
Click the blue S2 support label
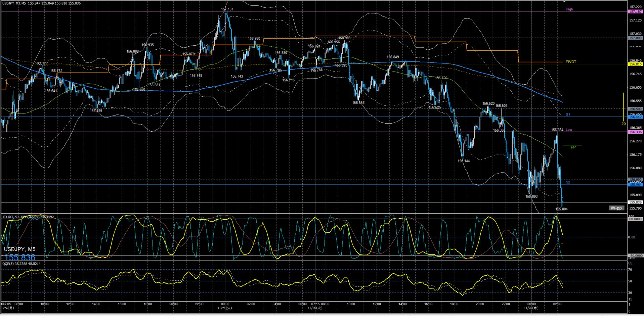(568, 182)
